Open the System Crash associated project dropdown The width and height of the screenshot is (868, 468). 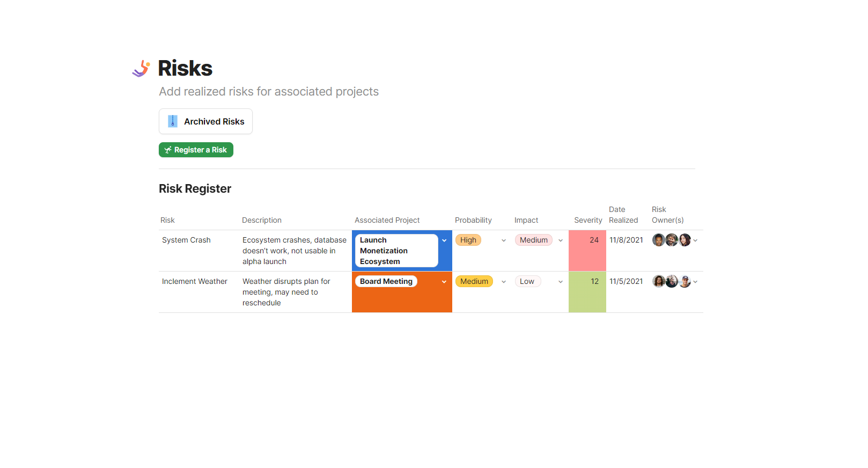tap(444, 240)
